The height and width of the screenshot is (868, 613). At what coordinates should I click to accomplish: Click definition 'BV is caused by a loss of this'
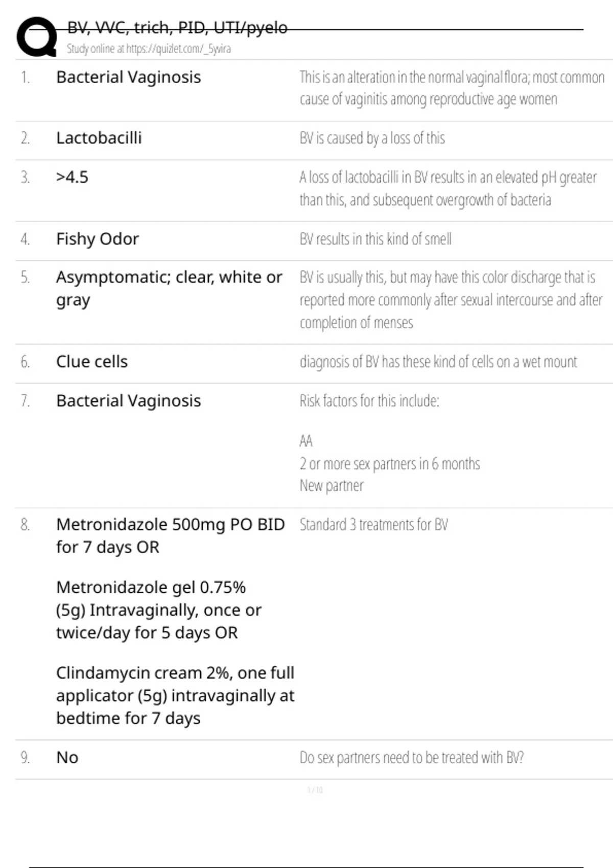click(x=372, y=138)
